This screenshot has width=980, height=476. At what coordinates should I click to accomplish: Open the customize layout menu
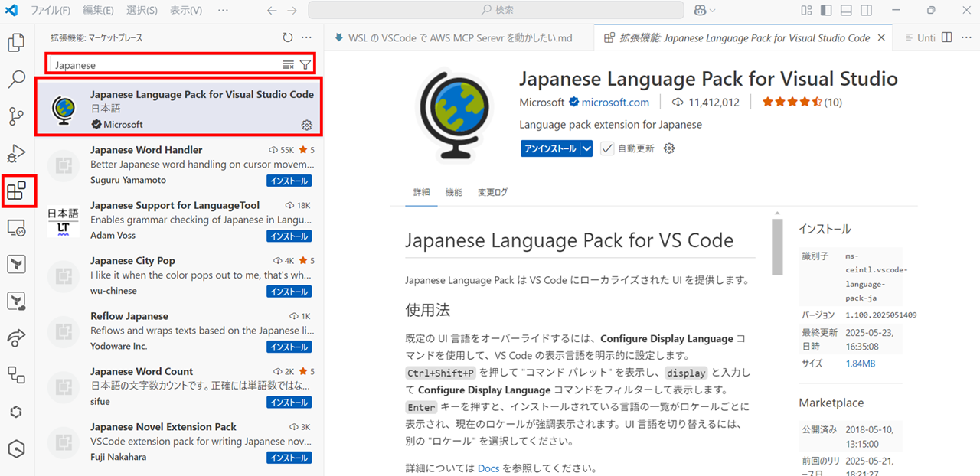[806, 11]
